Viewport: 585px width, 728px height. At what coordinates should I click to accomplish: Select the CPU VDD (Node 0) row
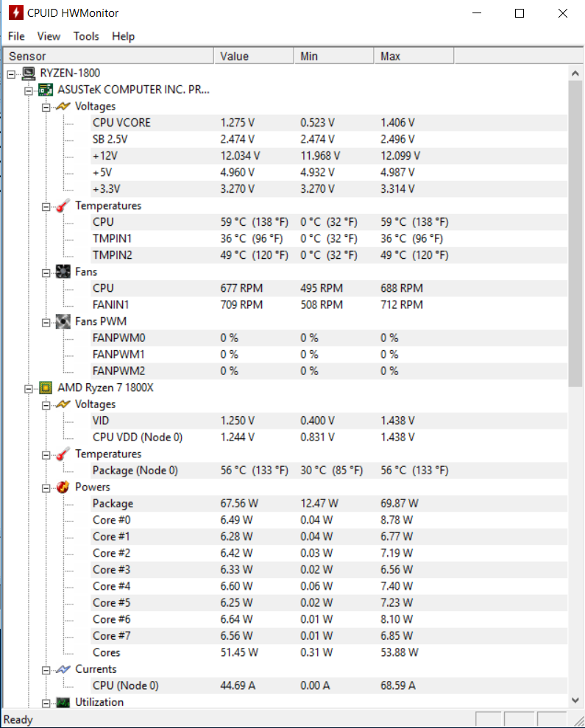pyautogui.click(x=329, y=438)
